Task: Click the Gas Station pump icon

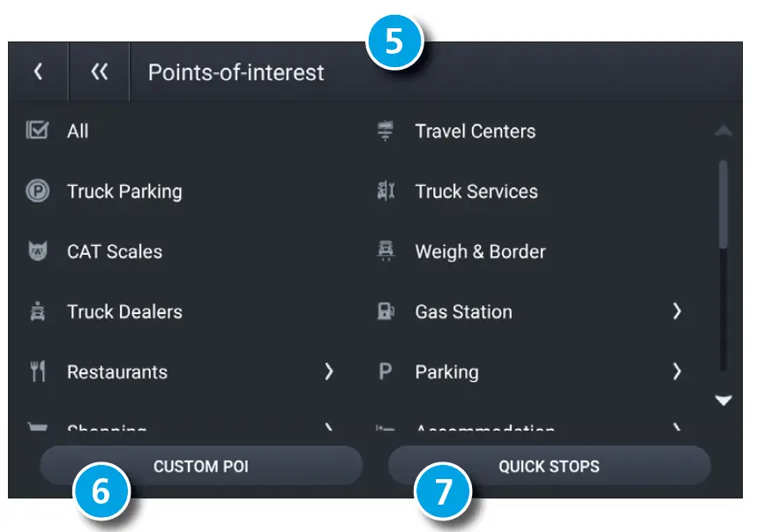Action: (385, 311)
